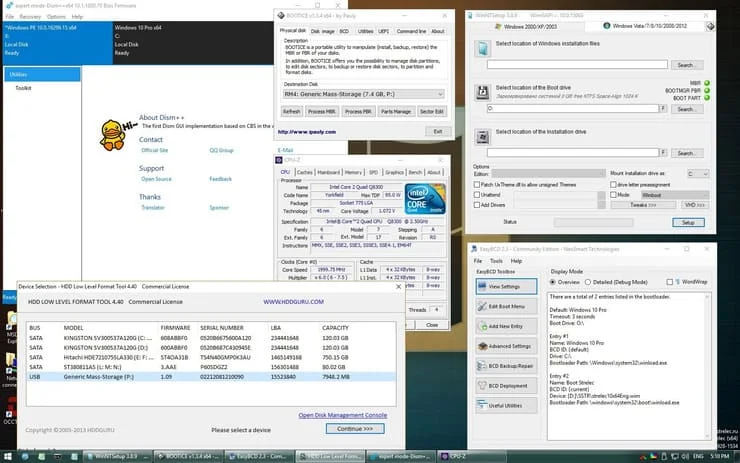The image size is (740, 463).
Task: Click the Installation drive icon in WinNTSetup
Action: (x=482, y=137)
